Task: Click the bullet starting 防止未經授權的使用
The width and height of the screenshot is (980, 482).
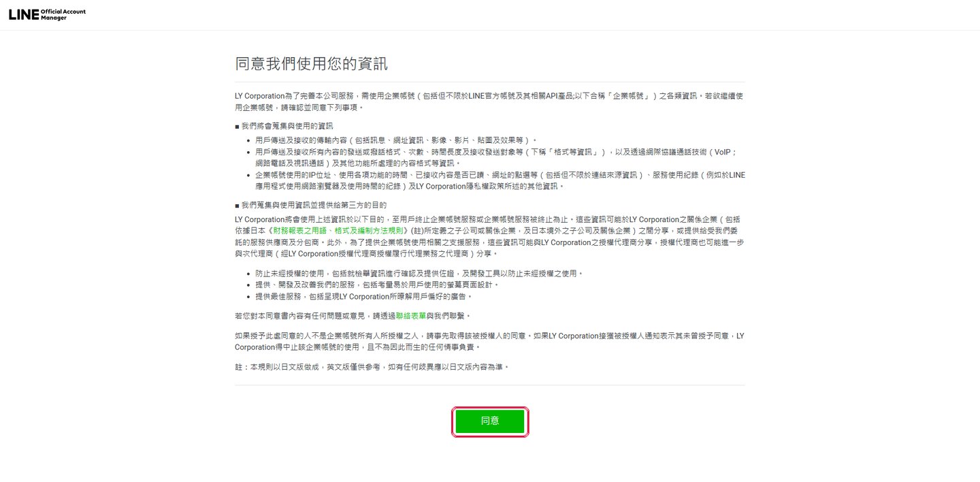Action: coord(419,273)
